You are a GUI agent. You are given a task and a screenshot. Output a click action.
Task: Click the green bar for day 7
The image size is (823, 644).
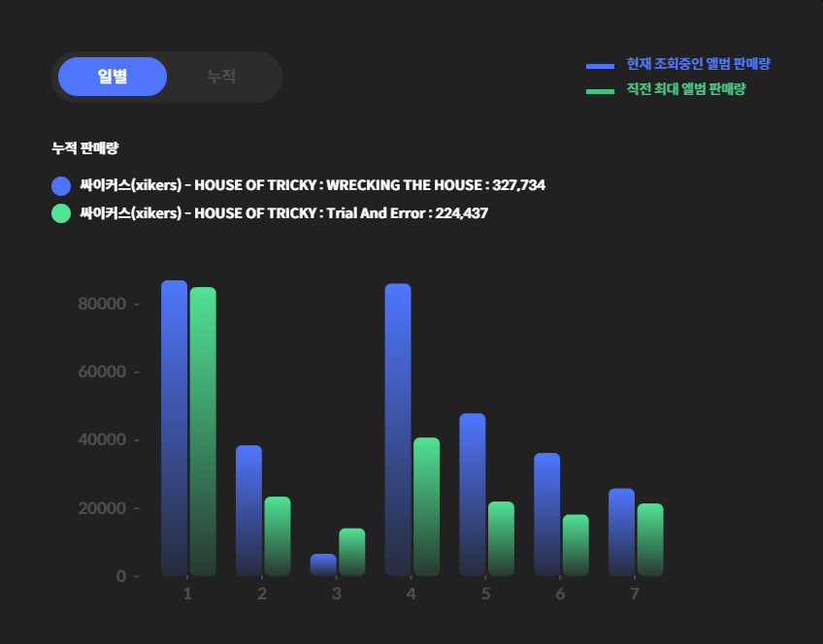(650, 539)
